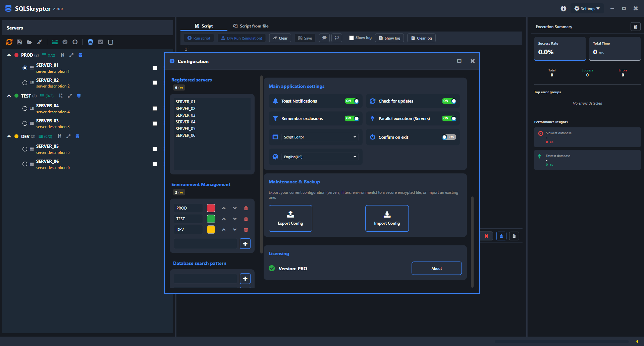644x346 pixels.
Task: Click the empty circle icon in Servers toolbar
Action: tap(75, 42)
